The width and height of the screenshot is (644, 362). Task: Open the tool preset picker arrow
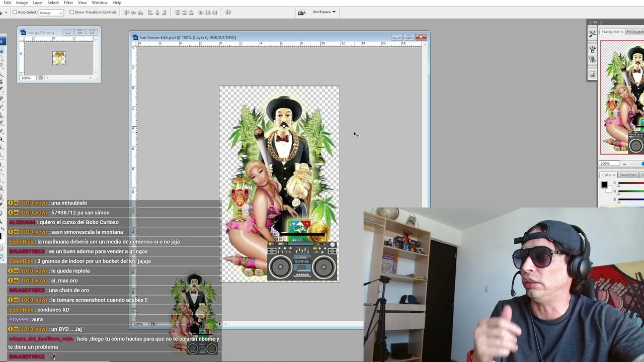pos(6,12)
